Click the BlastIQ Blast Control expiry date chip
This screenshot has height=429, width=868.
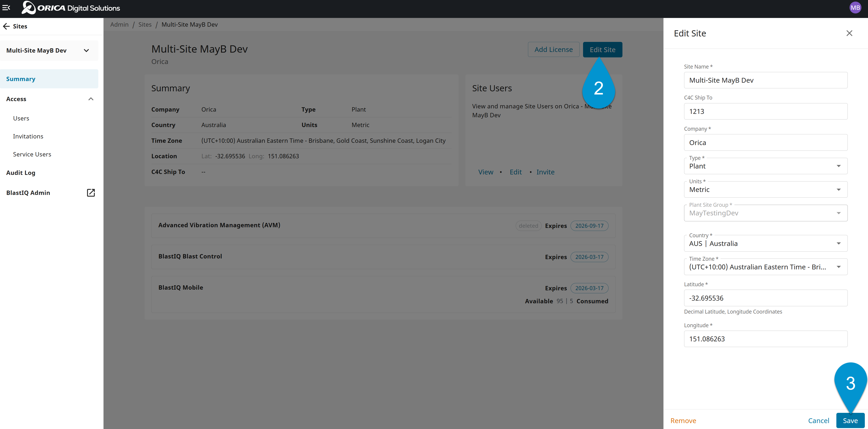[x=589, y=257]
